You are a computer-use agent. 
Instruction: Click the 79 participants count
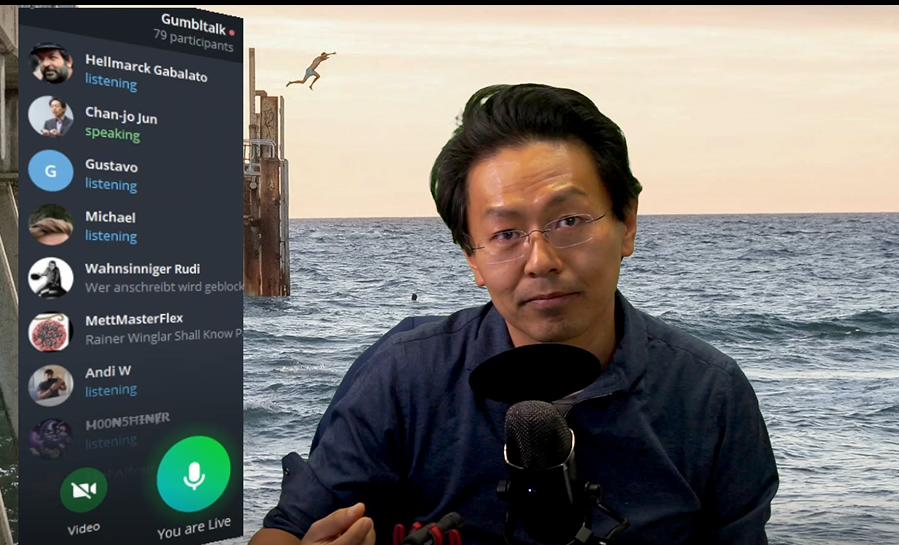[x=193, y=40]
